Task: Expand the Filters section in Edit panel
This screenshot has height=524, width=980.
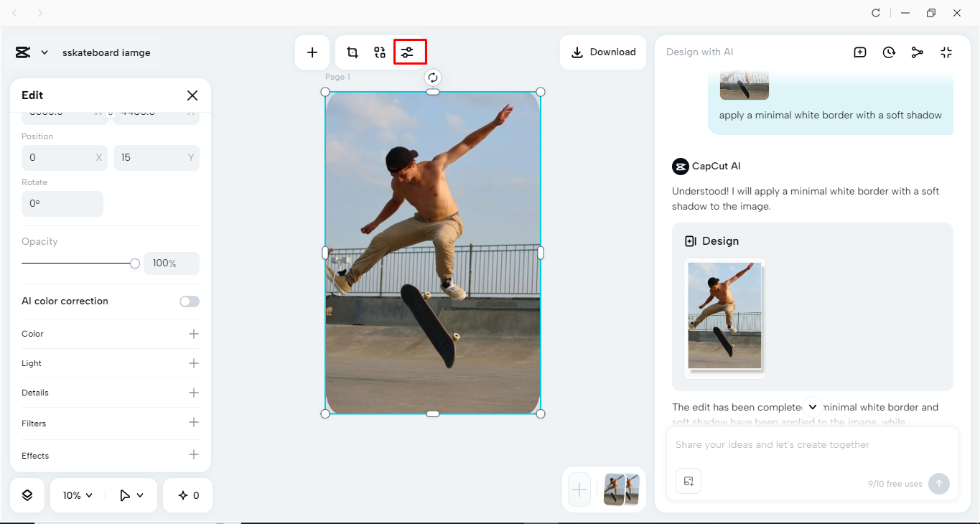Action: point(193,423)
